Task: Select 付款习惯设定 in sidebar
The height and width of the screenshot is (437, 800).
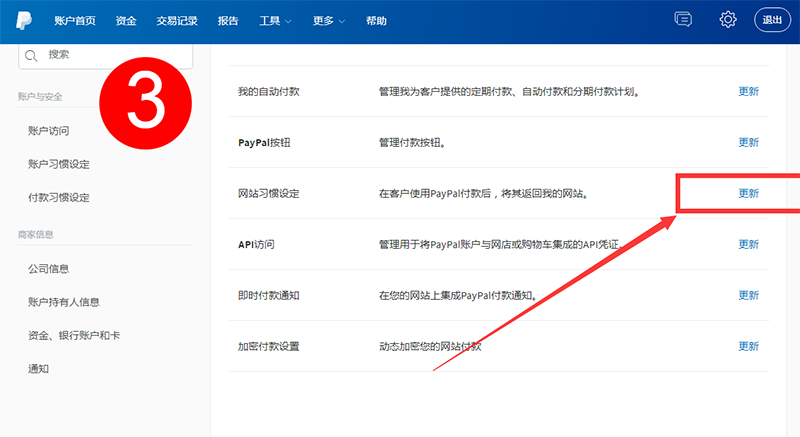Action: 59,197
